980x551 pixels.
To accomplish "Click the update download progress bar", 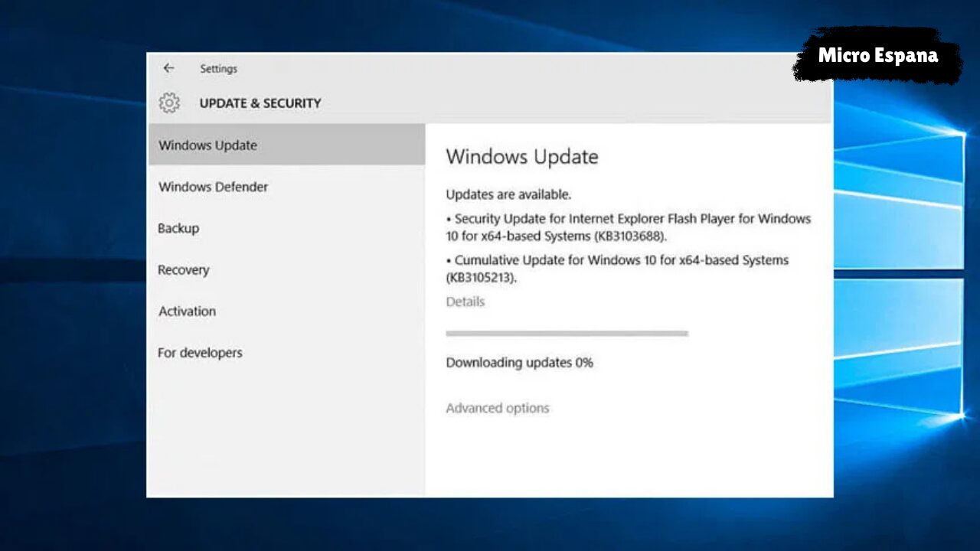I will pyautogui.click(x=567, y=334).
